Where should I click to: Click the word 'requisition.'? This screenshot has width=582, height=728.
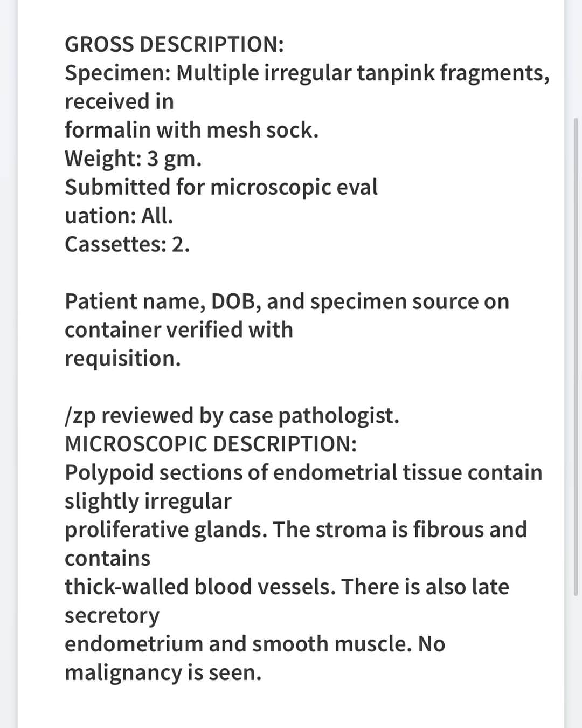coord(123,359)
